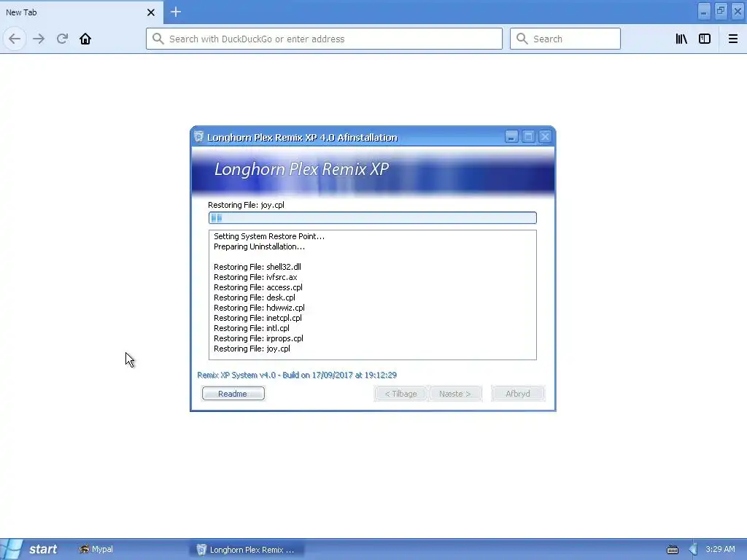This screenshot has width=747, height=560.
Task: Go back with the browser back arrow
Action: [x=15, y=39]
